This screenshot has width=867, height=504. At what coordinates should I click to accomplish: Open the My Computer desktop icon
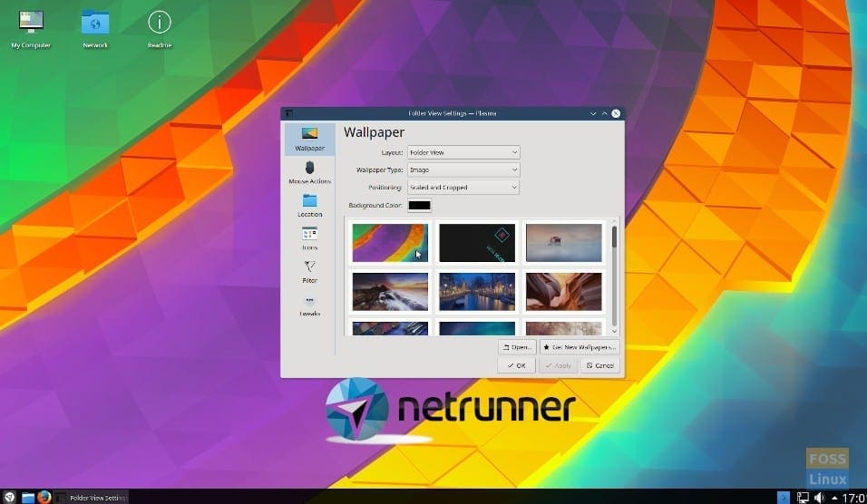click(31, 29)
